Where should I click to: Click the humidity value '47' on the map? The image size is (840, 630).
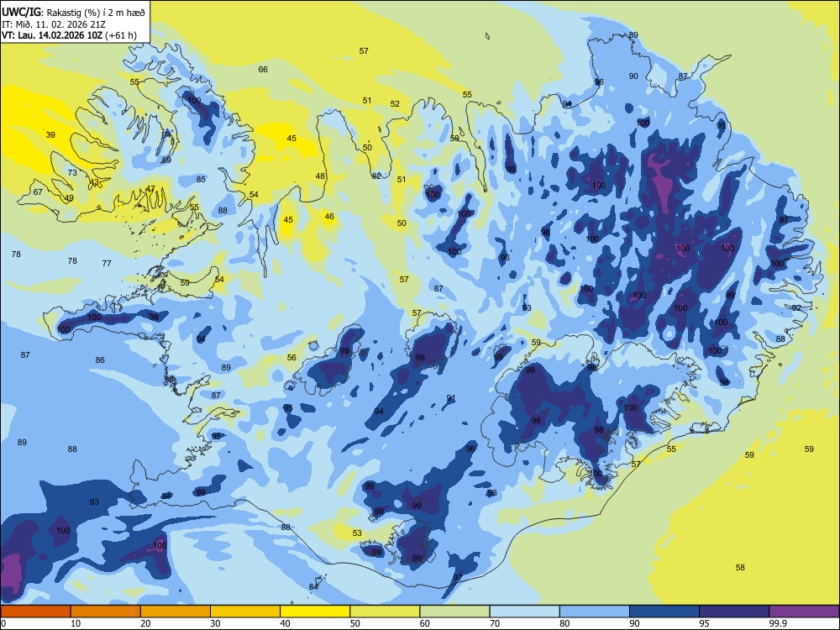pos(150,189)
